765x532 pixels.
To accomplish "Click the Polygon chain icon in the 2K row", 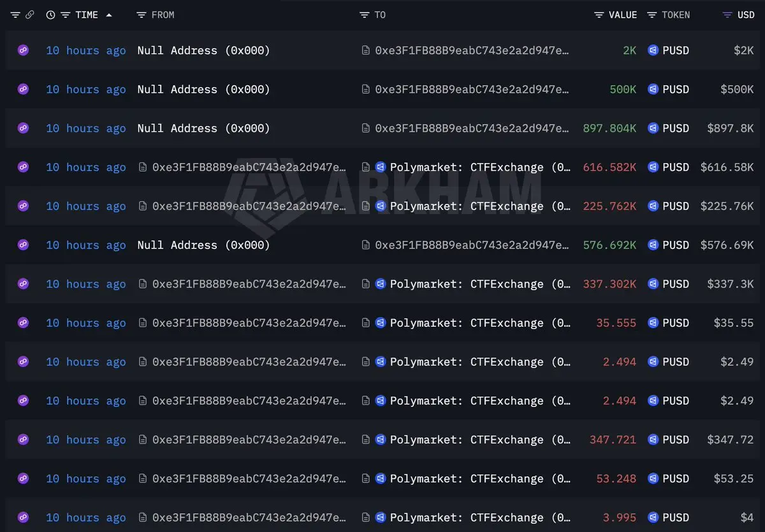I will click(24, 50).
